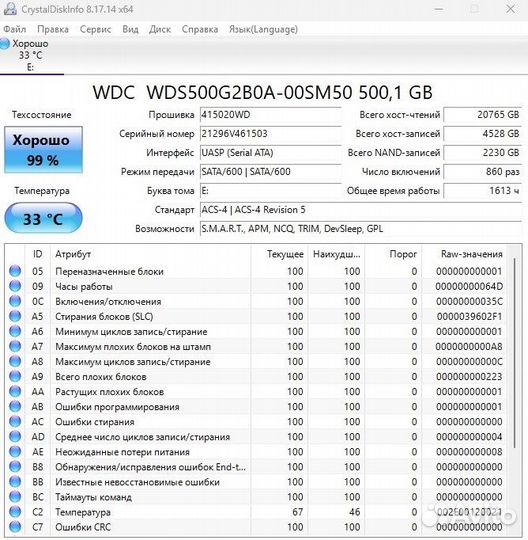Click the 33 °C temperature button
Image resolution: width=528 pixels, height=540 pixels.
[x=43, y=219]
